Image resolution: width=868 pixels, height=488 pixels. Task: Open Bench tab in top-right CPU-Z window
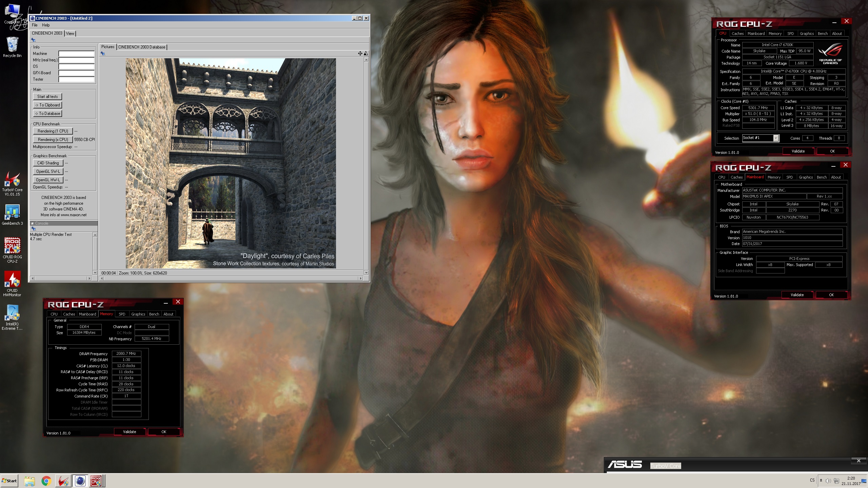point(823,34)
